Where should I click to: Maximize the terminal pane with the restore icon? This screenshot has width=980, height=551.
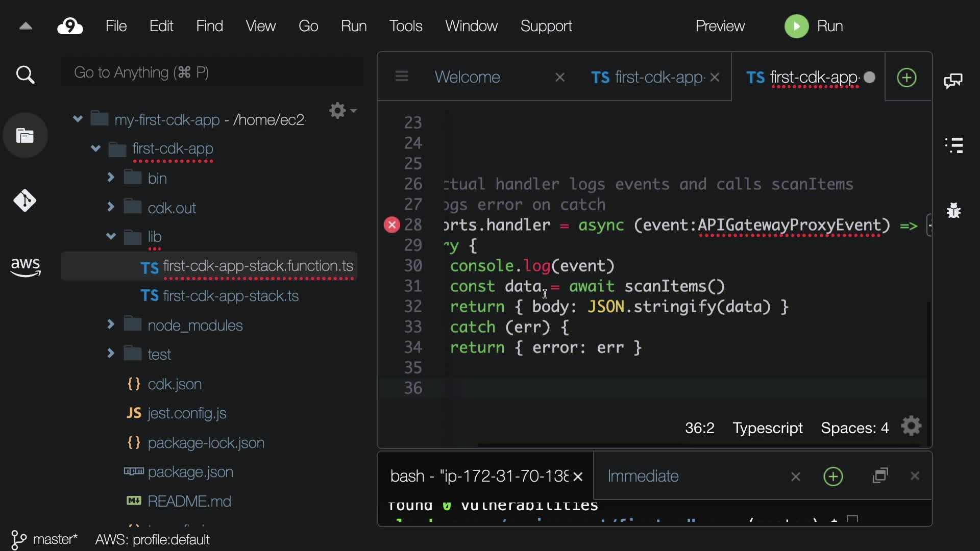click(x=880, y=476)
